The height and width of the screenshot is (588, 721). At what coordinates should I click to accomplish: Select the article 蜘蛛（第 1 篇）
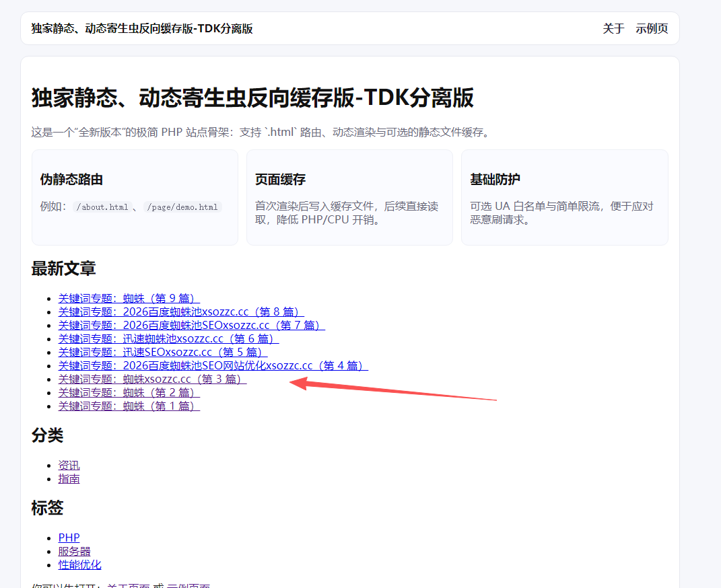129,406
